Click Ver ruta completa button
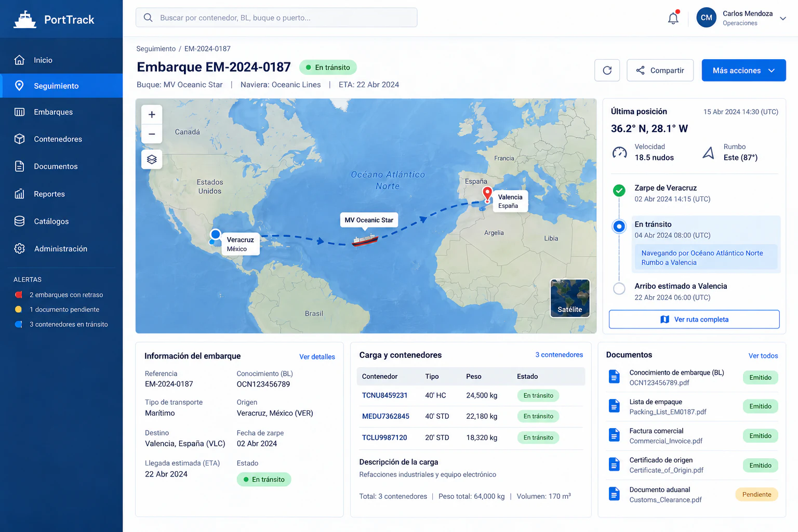This screenshot has height=532, width=798. coord(694,320)
